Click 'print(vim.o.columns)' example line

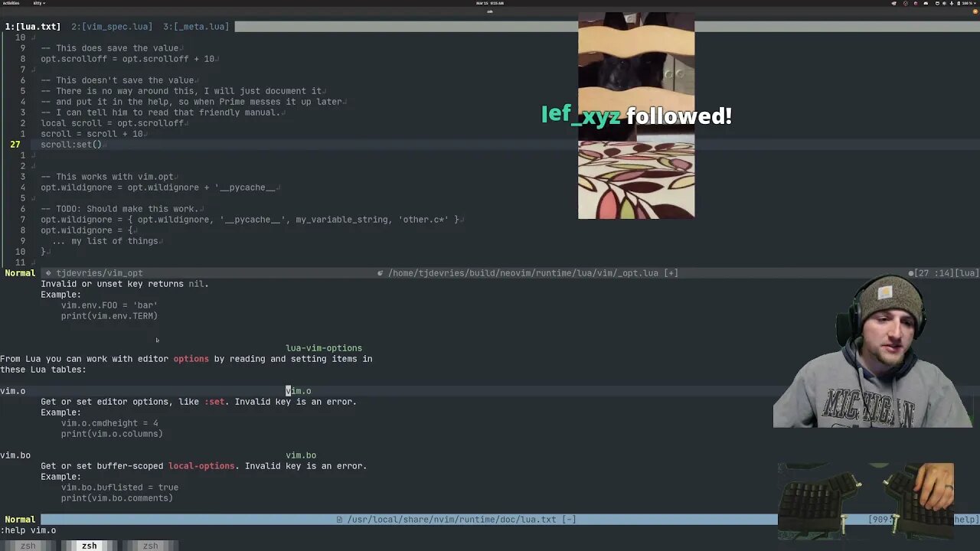(112, 434)
